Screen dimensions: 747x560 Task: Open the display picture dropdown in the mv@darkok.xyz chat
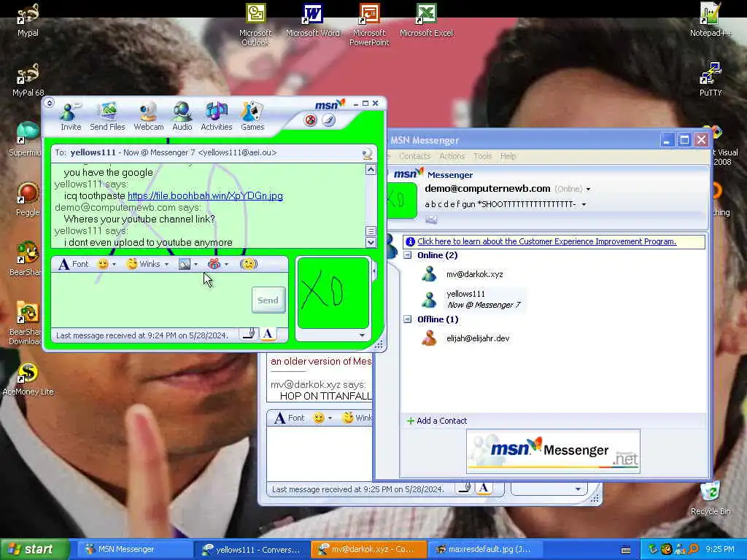(x=578, y=489)
